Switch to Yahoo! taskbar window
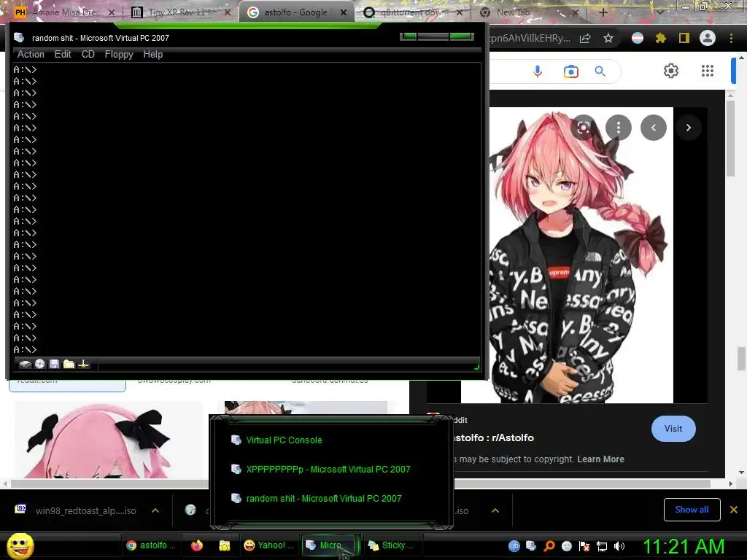Viewport: 747px width, 560px height. tap(269, 545)
